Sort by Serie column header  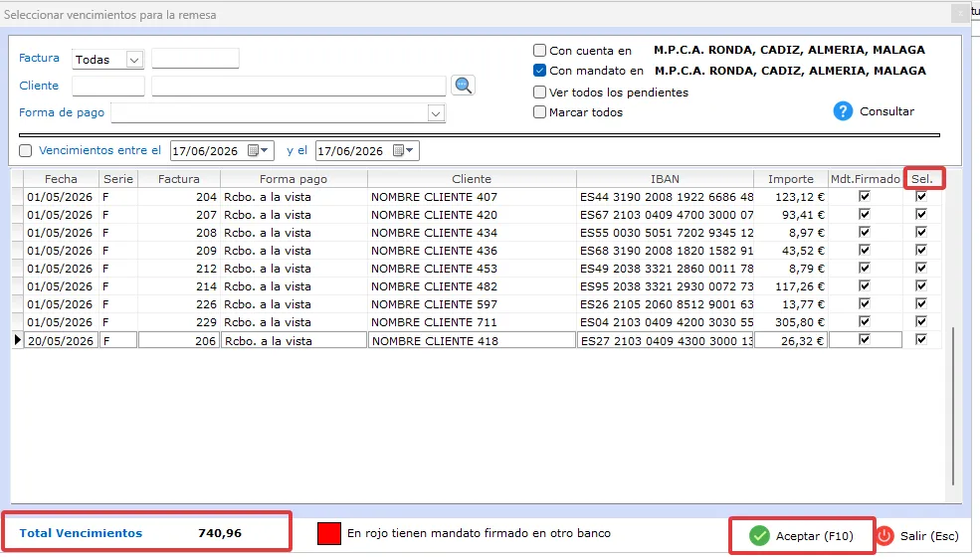118,179
